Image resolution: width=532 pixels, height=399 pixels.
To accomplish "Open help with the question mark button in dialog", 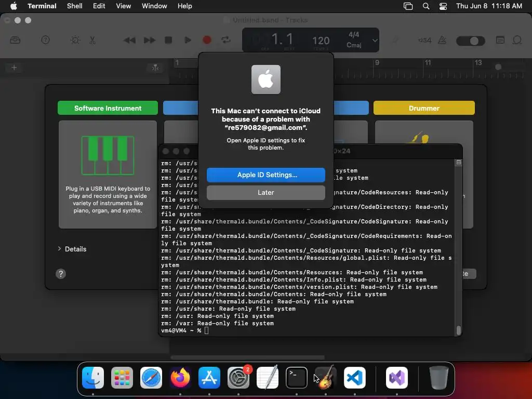I will (x=61, y=274).
